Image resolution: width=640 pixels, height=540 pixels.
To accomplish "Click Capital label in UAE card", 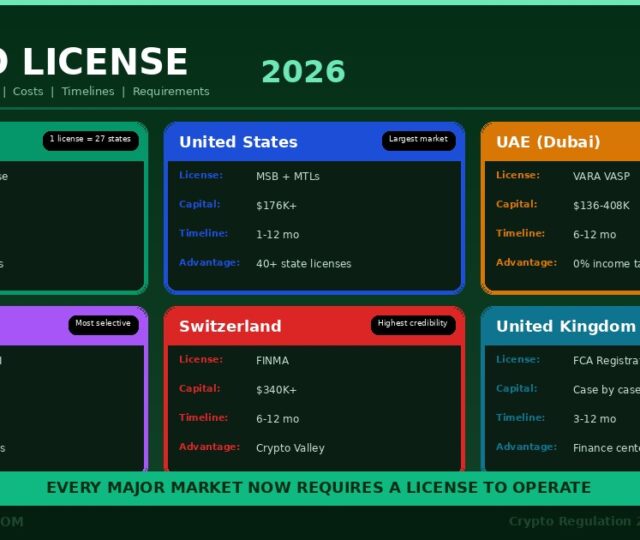I will pyautogui.click(x=517, y=204).
